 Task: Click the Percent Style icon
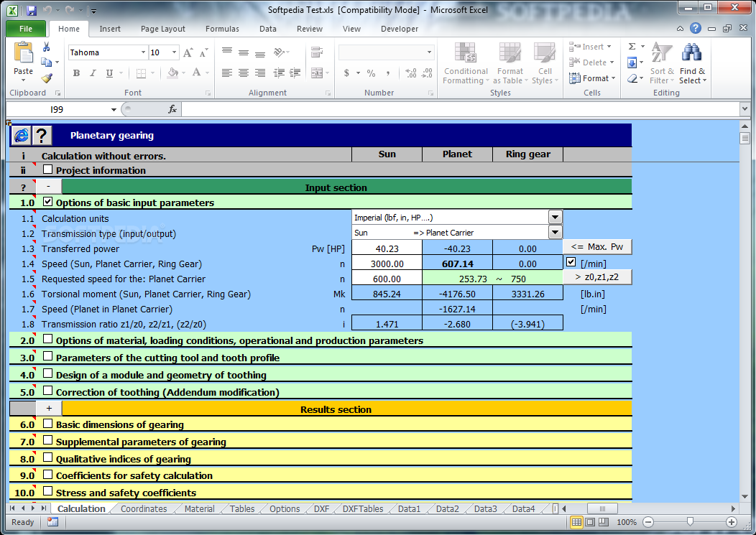point(371,73)
